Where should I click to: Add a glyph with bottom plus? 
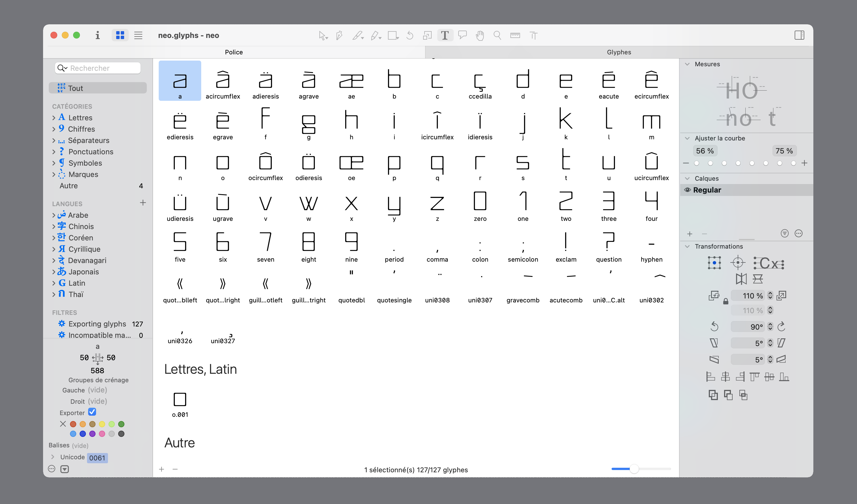pos(162,469)
